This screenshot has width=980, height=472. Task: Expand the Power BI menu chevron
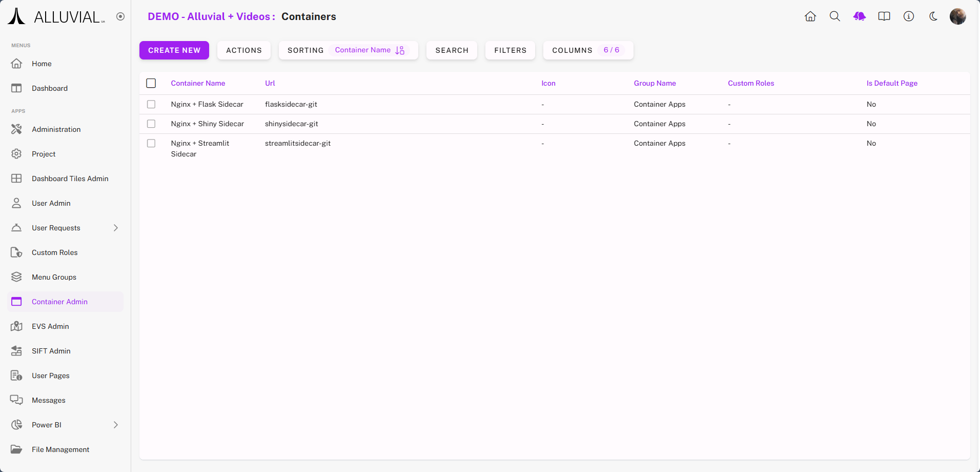(116, 425)
